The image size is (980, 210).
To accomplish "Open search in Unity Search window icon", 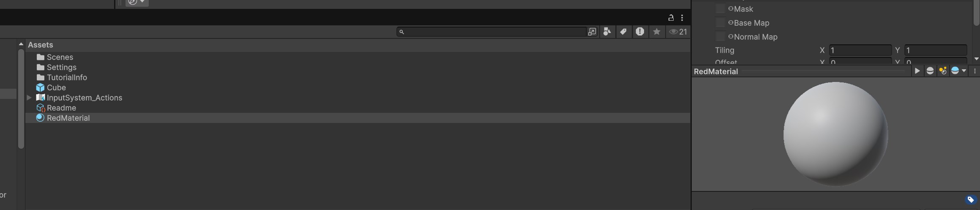I will [592, 32].
